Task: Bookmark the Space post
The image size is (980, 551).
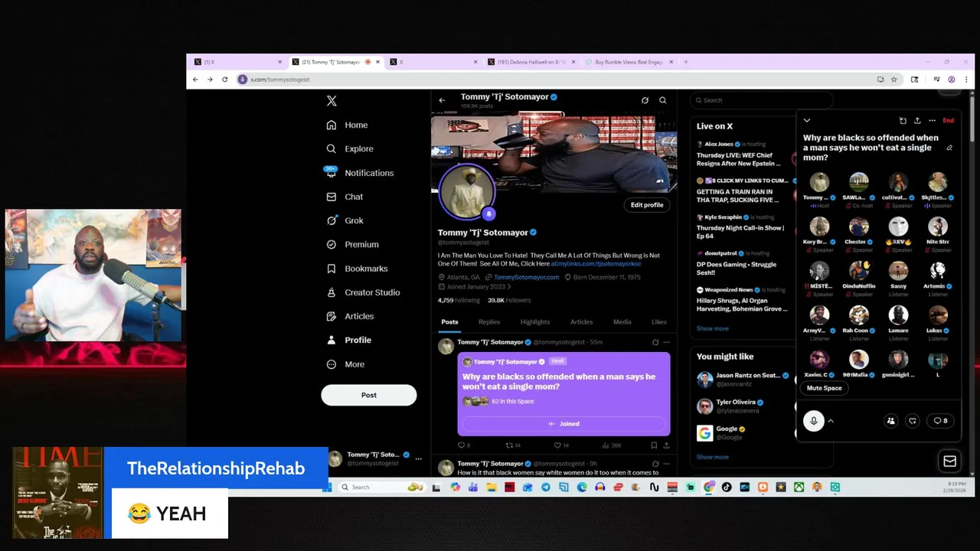Action: point(654,445)
